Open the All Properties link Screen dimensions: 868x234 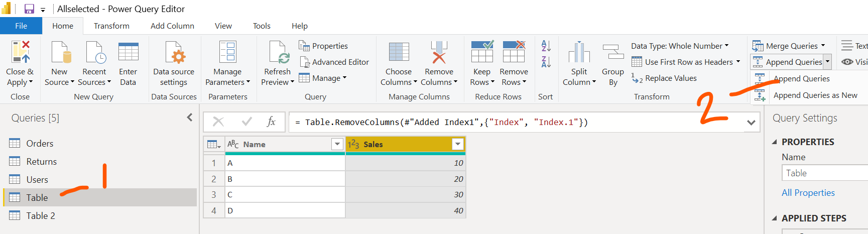(x=808, y=193)
